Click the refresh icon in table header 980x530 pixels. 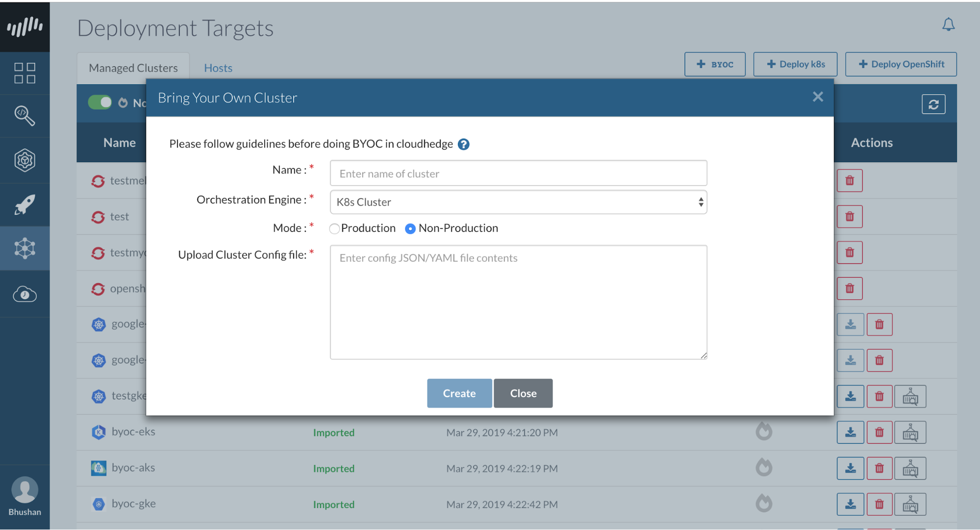point(933,104)
